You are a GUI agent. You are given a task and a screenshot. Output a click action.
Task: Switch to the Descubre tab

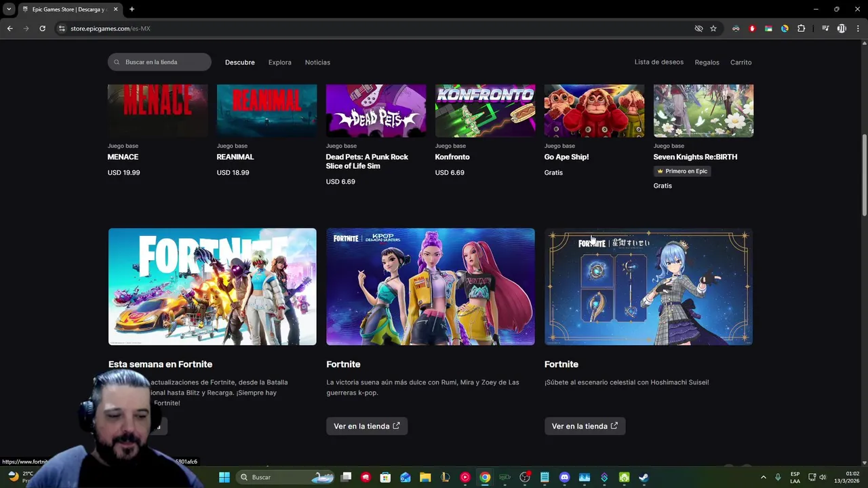click(x=240, y=62)
